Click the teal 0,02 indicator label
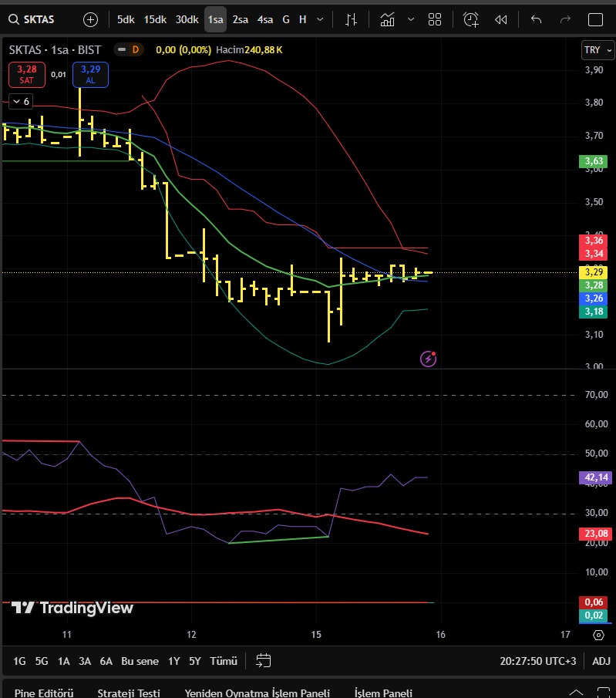The width and height of the screenshot is (616, 698). pyautogui.click(x=594, y=615)
